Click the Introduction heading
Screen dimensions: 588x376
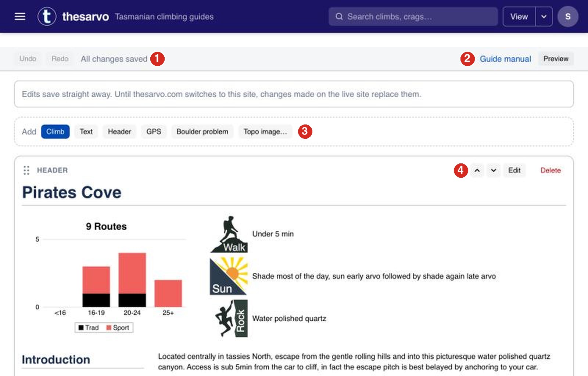tap(56, 359)
